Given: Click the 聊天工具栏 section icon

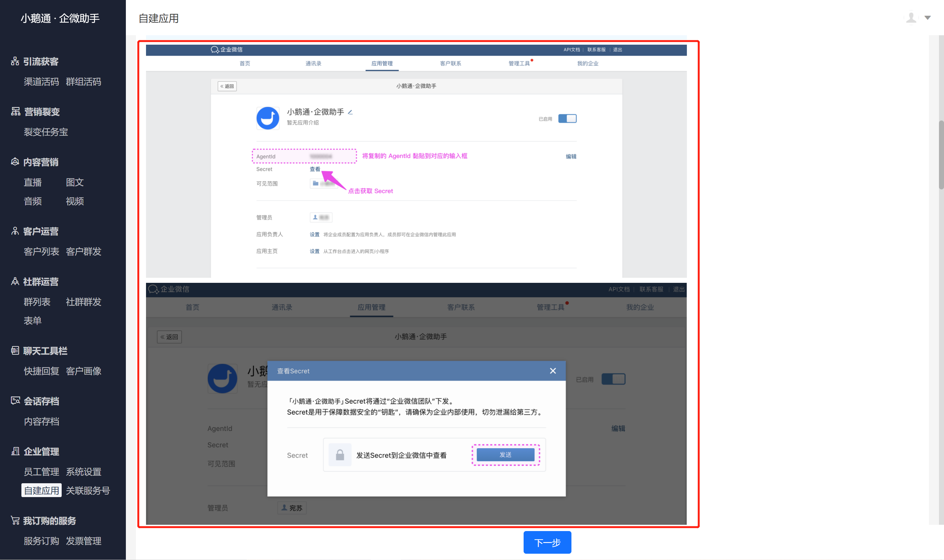Looking at the screenshot, I should (15, 350).
